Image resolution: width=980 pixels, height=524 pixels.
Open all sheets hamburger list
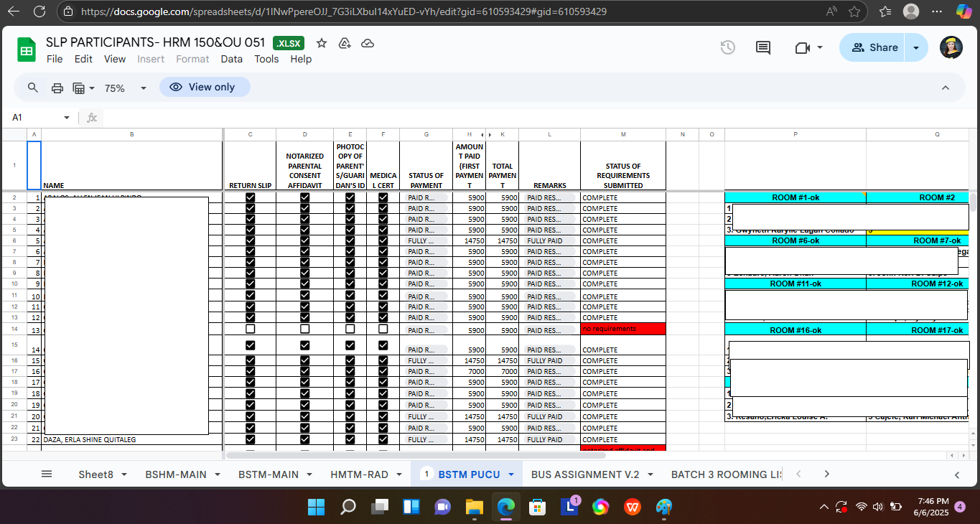tap(47, 474)
